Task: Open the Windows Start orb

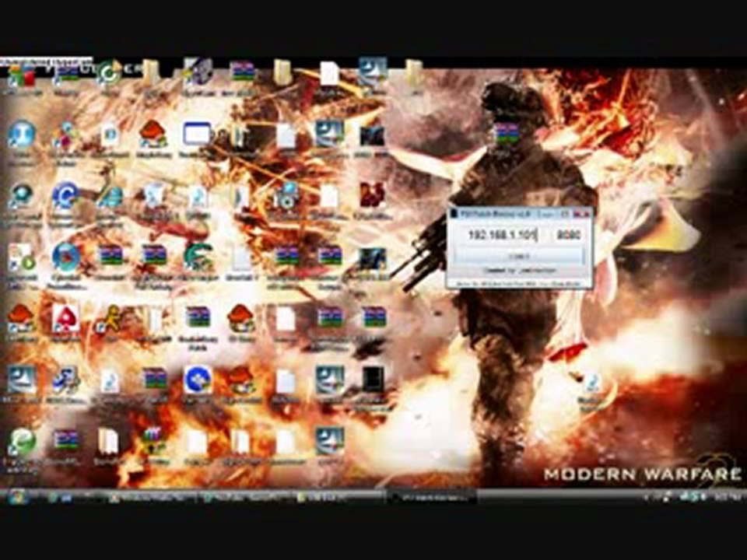Action: point(16,497)
